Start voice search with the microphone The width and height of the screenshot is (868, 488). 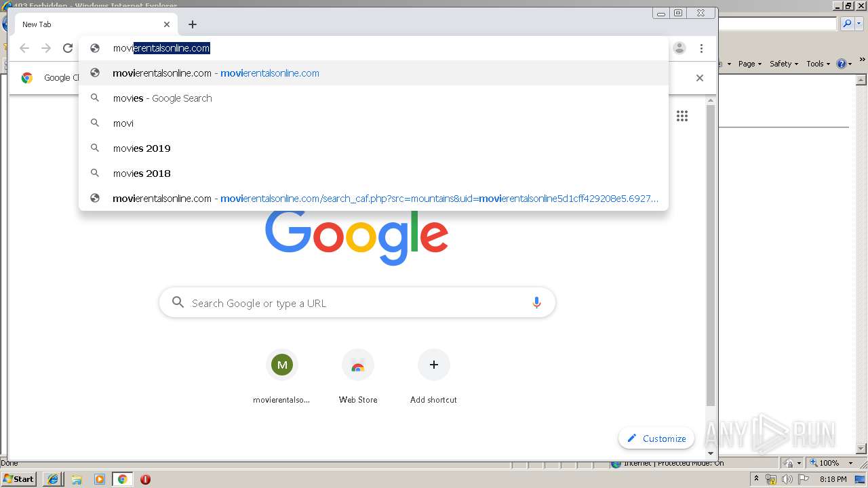[x=536, y=303]
